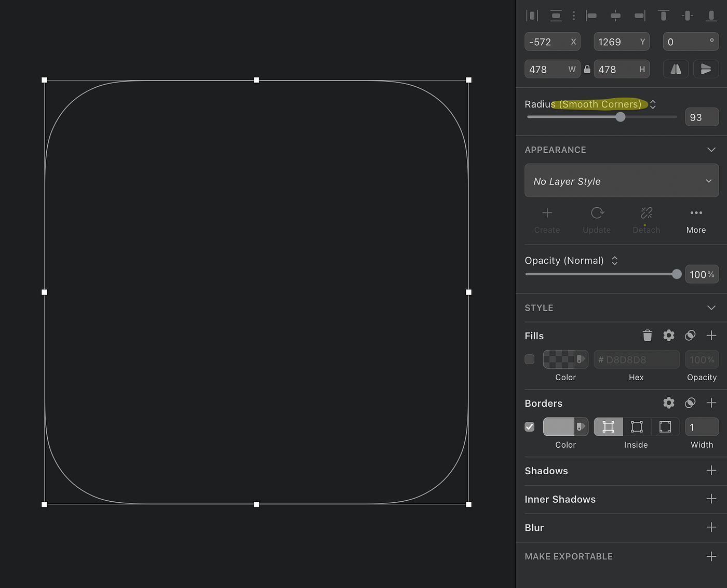This screenshot has height=588, width=727.
Task: Click the top-middle selection handle
Action: tap(257, 80)
